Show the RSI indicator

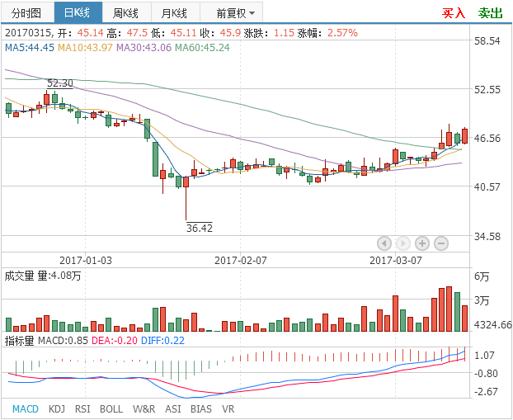coord(82,408)
